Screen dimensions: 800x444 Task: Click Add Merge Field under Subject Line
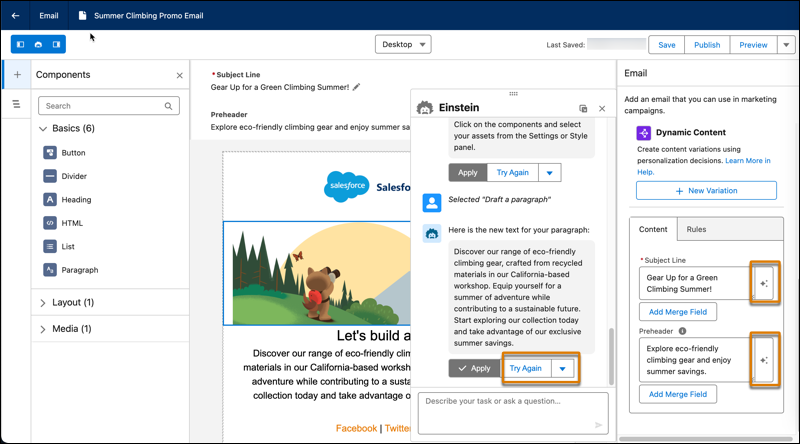678,312
